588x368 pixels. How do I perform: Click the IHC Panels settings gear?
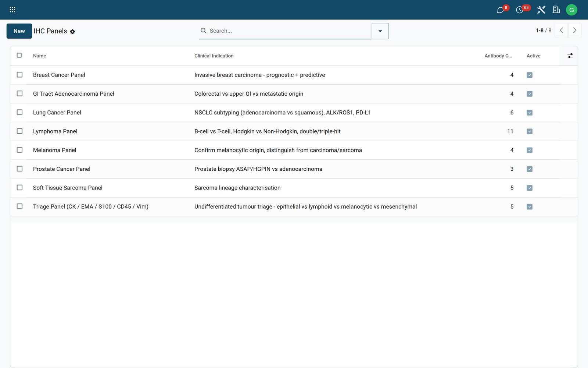(72, 32)
